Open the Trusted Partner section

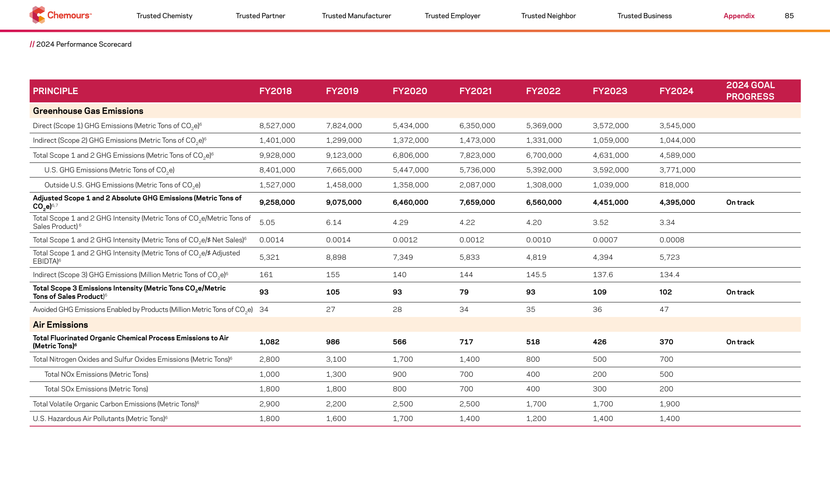260,16
